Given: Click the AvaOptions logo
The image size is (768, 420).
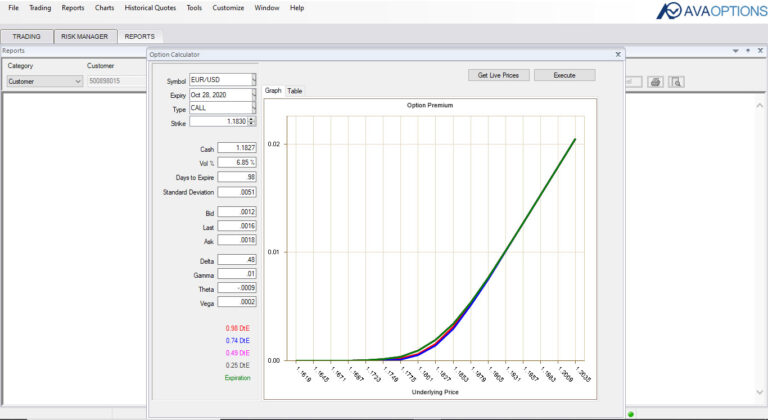Looking at the screenshot, I should [x=711, y=10].
